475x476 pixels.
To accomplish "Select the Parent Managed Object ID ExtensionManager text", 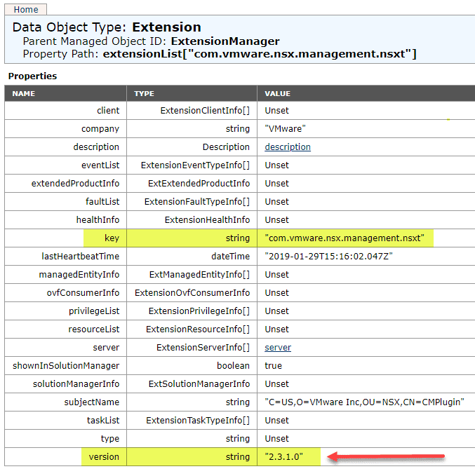I will 151,41.
